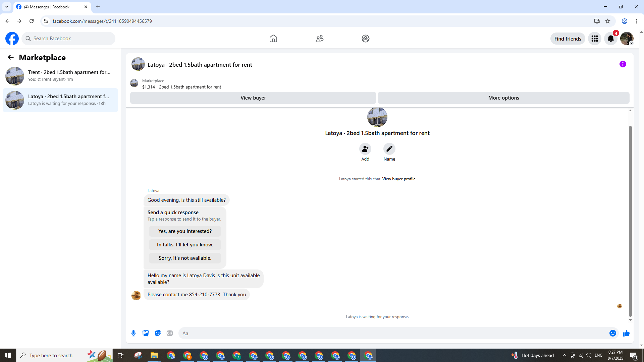Viewport: 644px width, 362px height.
Task: Click the "Hello my name is Latoya Davis" message
Action: click(203, 279)
